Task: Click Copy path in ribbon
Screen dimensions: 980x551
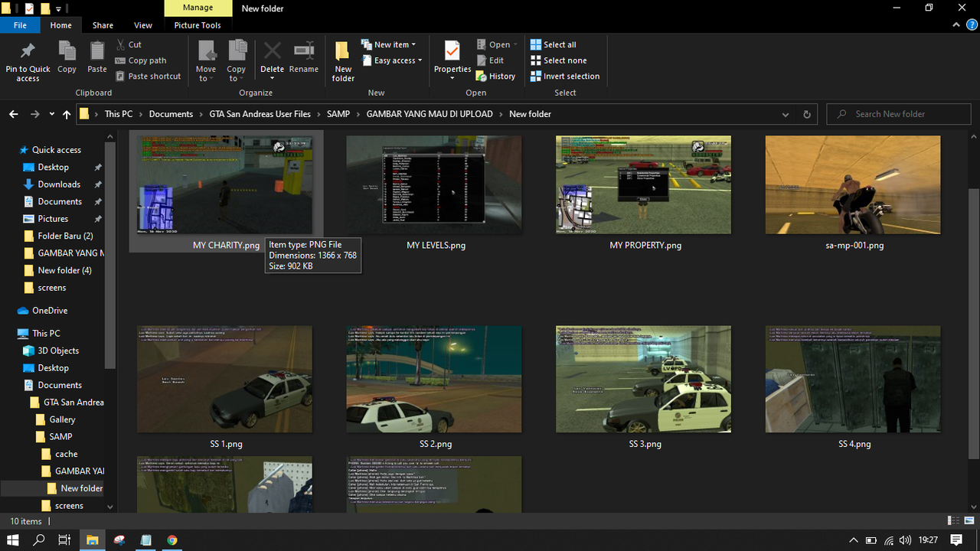Action: (x=141, y=60)
